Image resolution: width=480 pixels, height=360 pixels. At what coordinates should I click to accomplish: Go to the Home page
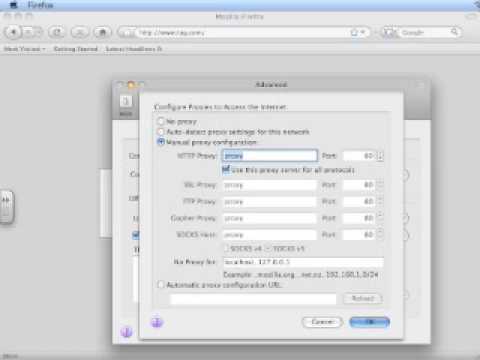(x=102, y=32)
